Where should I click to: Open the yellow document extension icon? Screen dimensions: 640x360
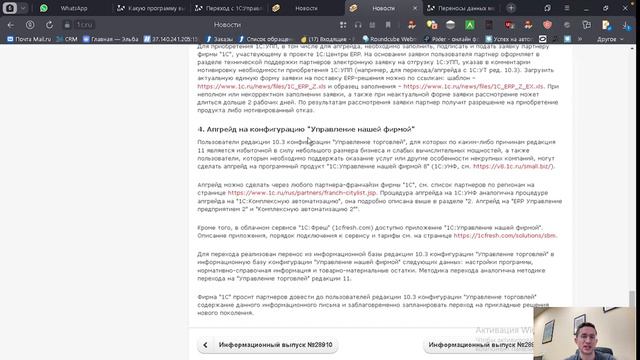(606, 25)
